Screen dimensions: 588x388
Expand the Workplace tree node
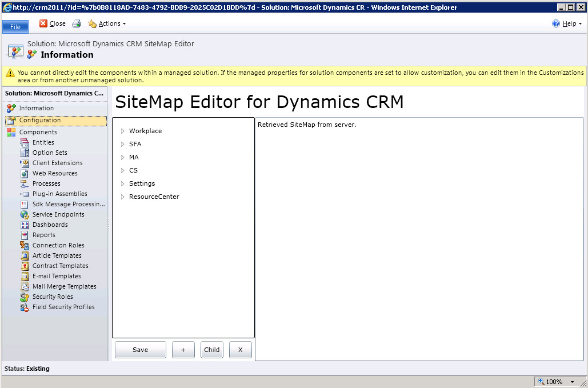122,131
